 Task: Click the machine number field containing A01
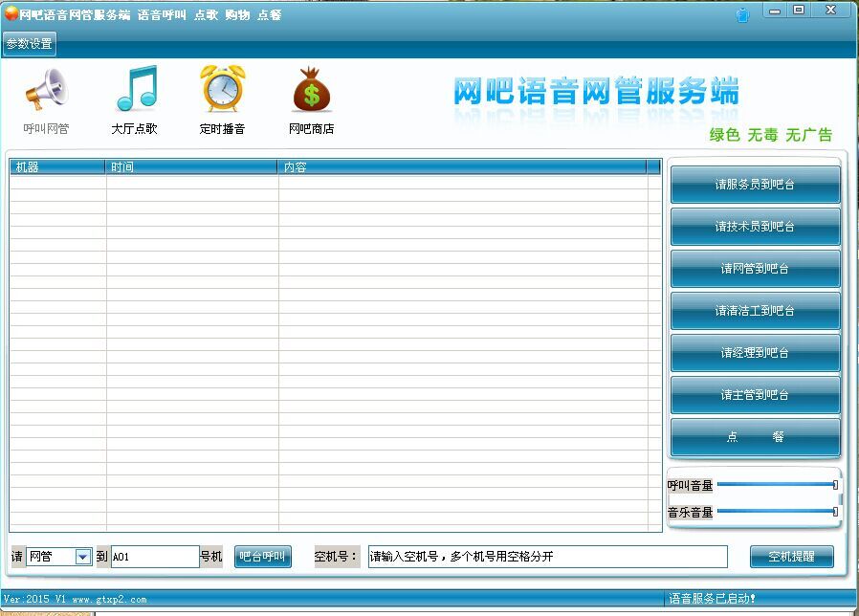point(154,557)
